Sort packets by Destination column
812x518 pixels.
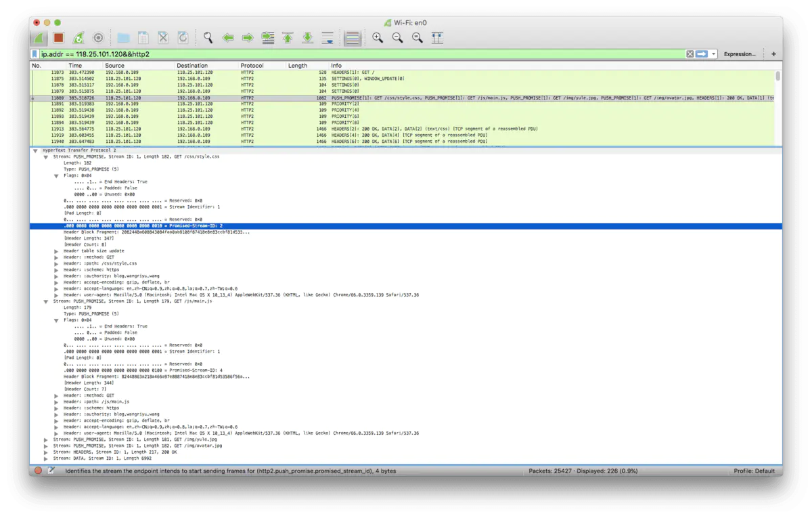(x=206, y=66)
